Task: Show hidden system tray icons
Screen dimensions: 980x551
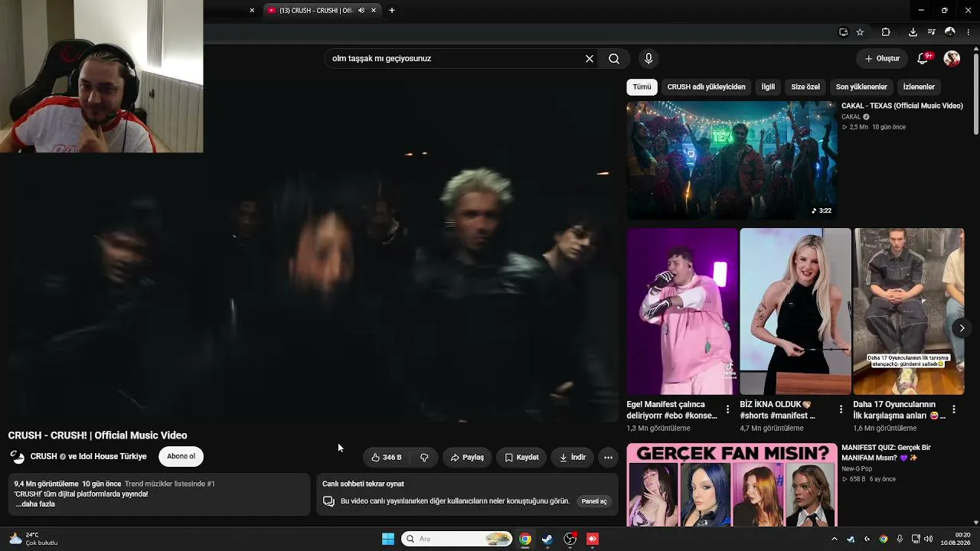Action: 835,539
